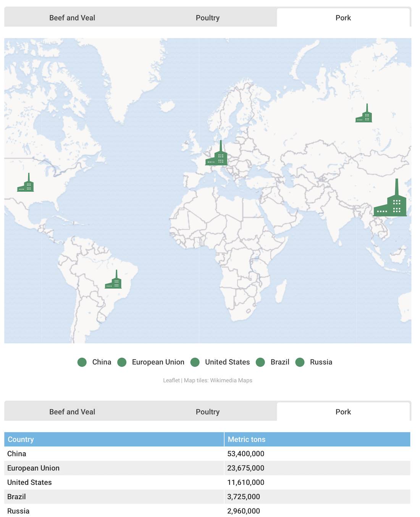
Task: Select the United States factory marker
Action: (x=26, y=184)
